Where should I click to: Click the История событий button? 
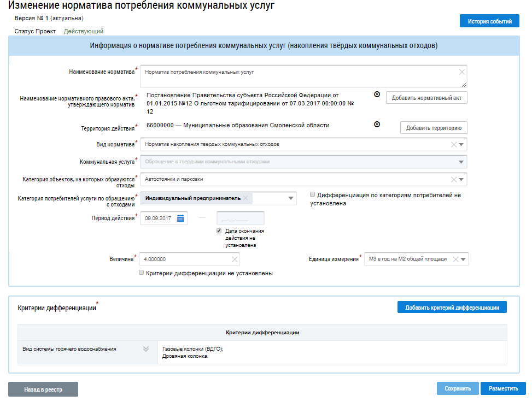pos(489,22)
